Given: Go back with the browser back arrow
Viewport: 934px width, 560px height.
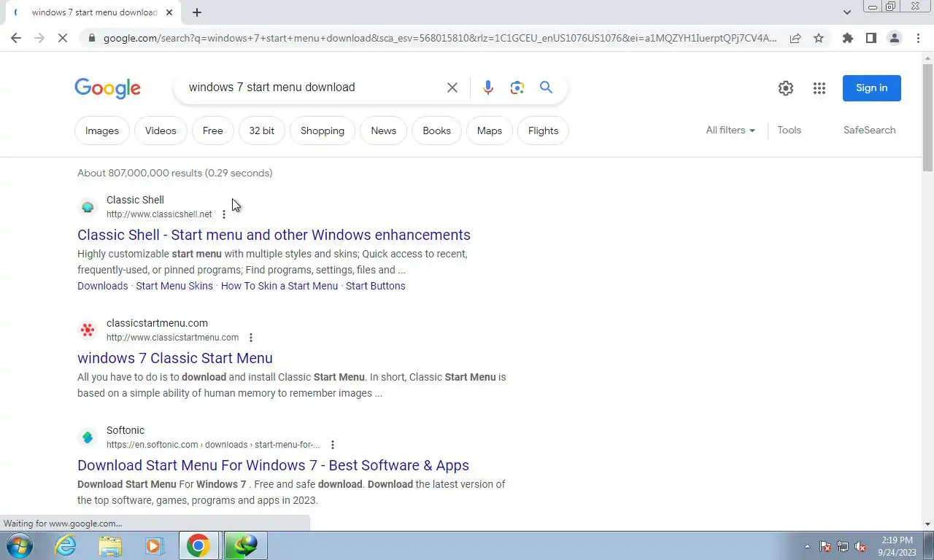Looking at the screenshot, I should point(16,38).
